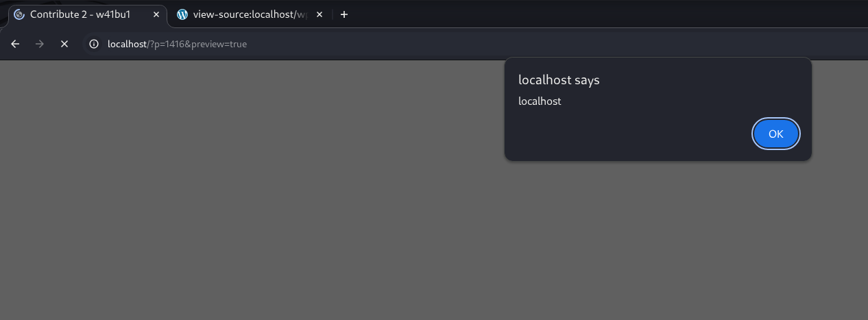Click the 'localhost' host in URL

tap(127, 44)
